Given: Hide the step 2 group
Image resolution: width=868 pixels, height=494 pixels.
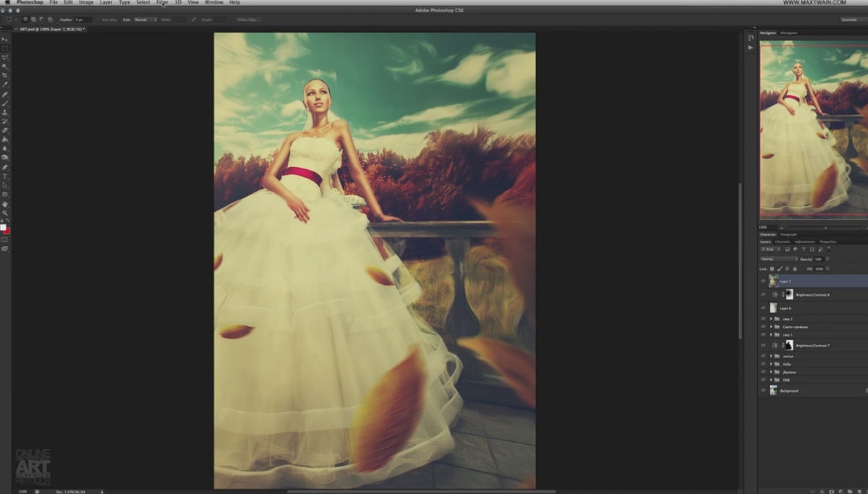Looking at the screenshot, I should point(763,319).
